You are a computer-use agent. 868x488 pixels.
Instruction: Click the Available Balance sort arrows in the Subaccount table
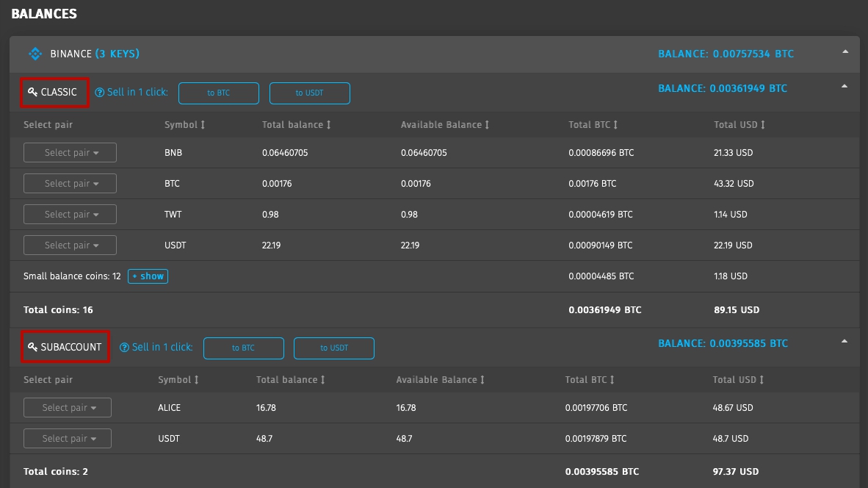pyautogui.click(x=482, y=379)
